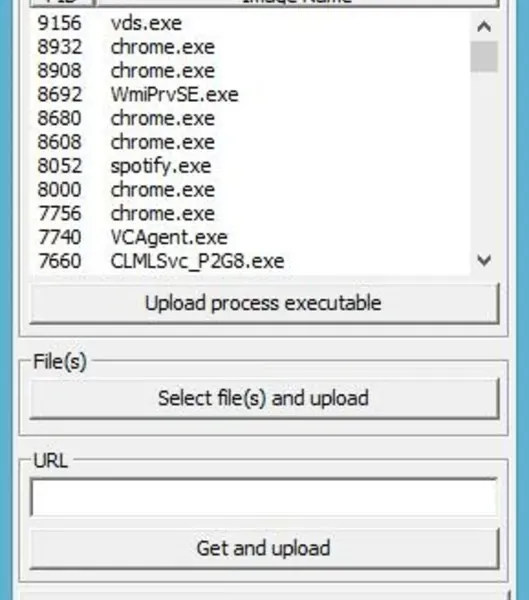This screenshot has height=600, width=529.
Task: Select chrome.exe with PID 8932
Action: [250, 47]
